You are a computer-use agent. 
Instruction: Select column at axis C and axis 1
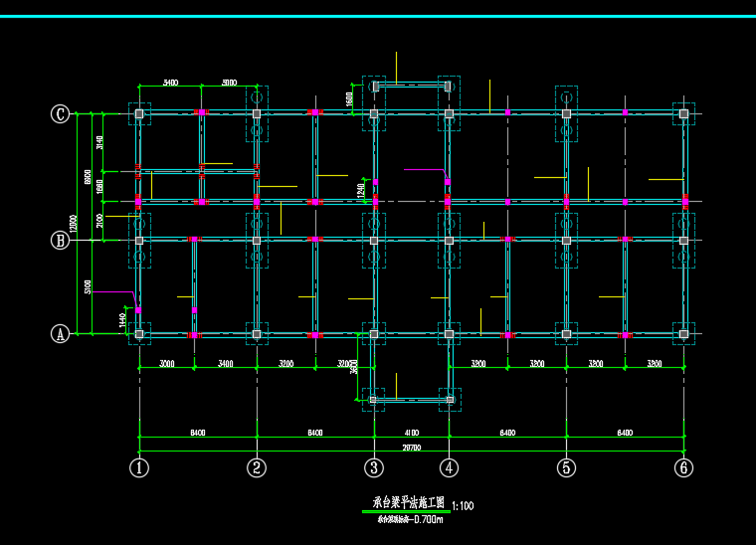[139, 114]
